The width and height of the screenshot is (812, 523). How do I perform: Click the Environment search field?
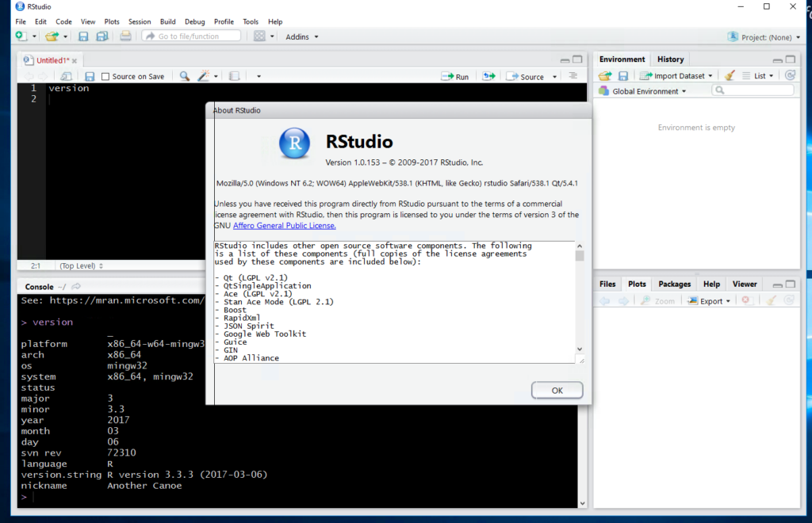(x=753, y=90)
